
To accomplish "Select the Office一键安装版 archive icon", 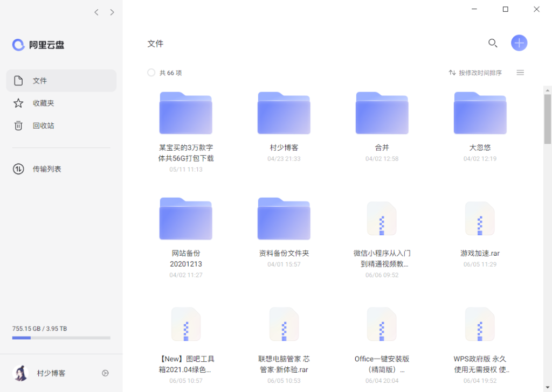I will 382,324.
